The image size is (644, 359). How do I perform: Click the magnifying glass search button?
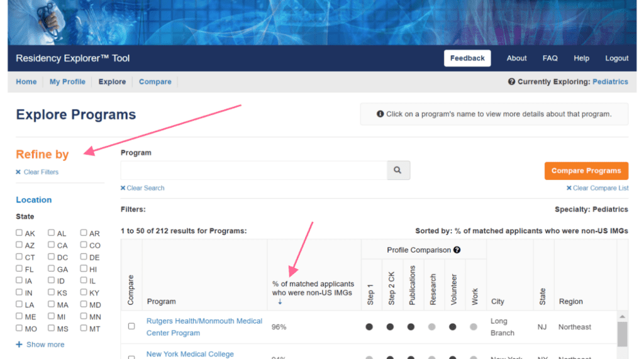(x=398, y=170)
